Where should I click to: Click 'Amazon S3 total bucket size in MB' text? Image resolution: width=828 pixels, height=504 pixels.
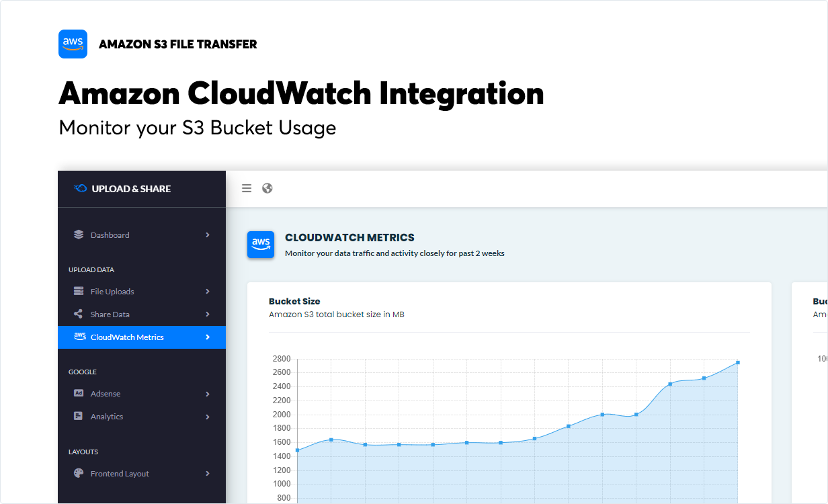tap(337, 314)
